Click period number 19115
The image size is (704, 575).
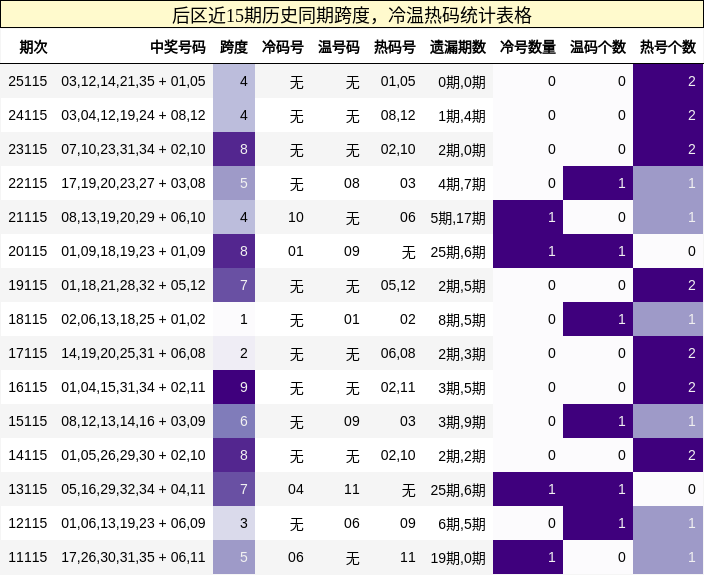[x=28, y=285]
